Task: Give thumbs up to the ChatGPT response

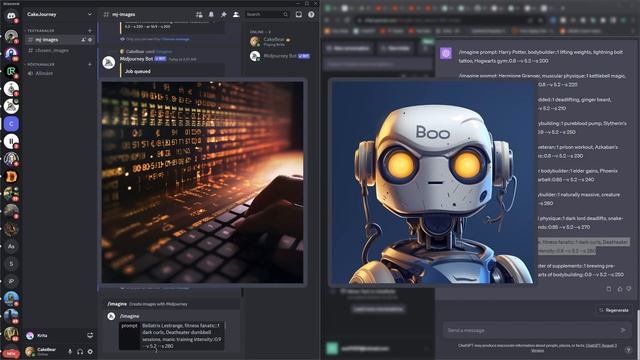Action: click(620, 289)
